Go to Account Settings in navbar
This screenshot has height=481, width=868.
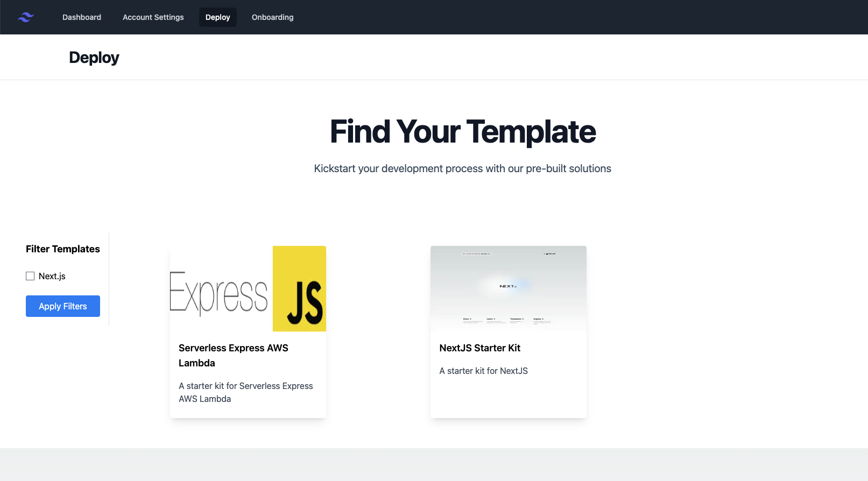153,17
